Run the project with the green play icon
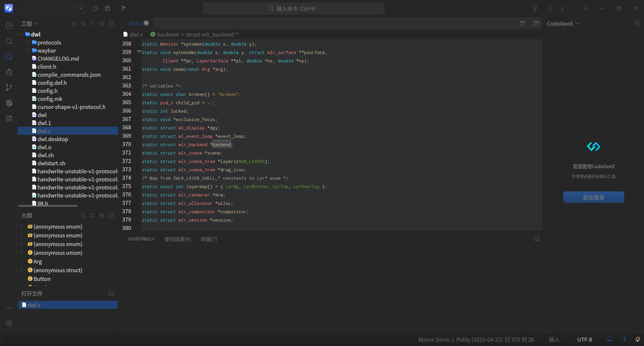The image size is (644, 346). (x=96, y=8)
